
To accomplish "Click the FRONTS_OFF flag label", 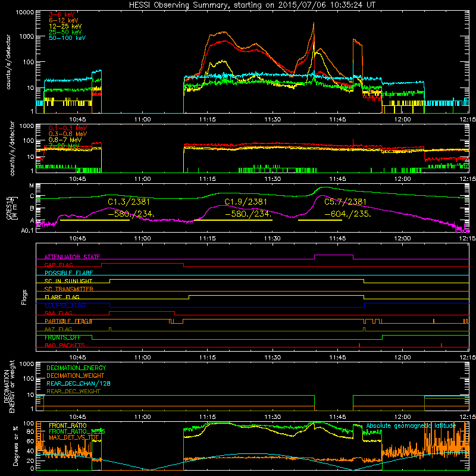I will pos(62,337).
